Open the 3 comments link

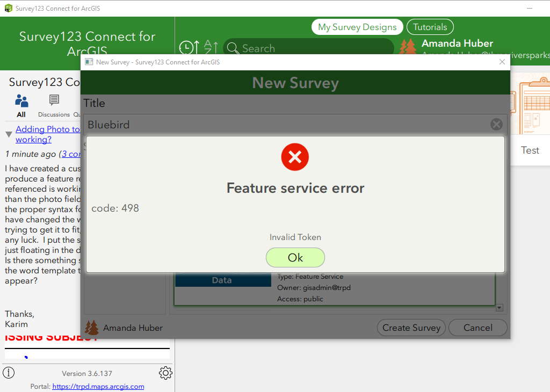coord(71,154)
